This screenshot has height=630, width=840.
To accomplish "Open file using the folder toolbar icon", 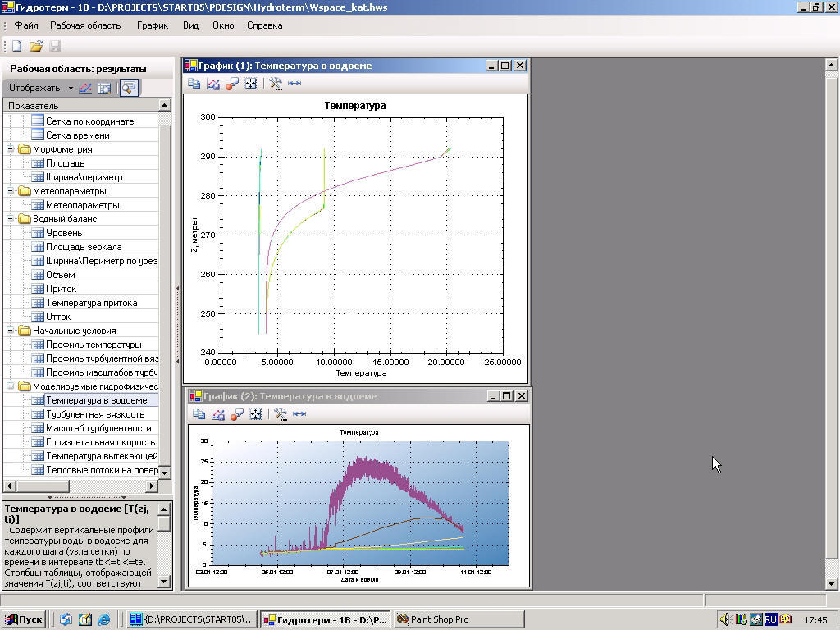I will 36,47.
